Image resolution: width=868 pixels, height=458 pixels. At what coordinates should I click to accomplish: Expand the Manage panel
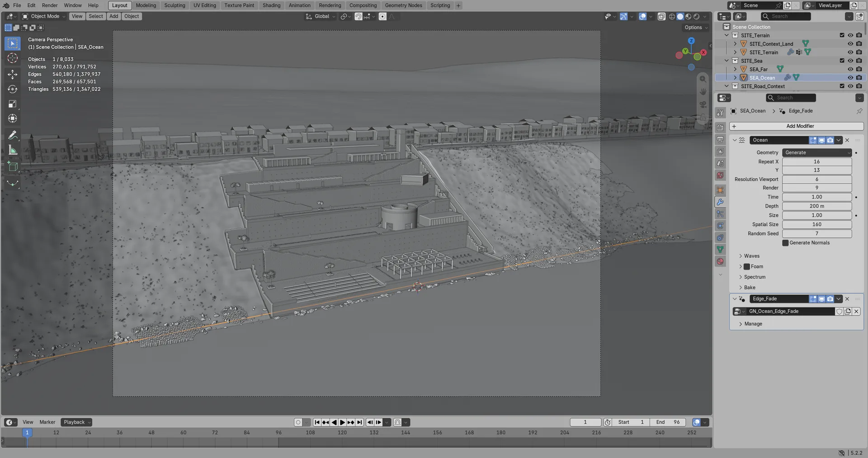(x=753, y=324)
